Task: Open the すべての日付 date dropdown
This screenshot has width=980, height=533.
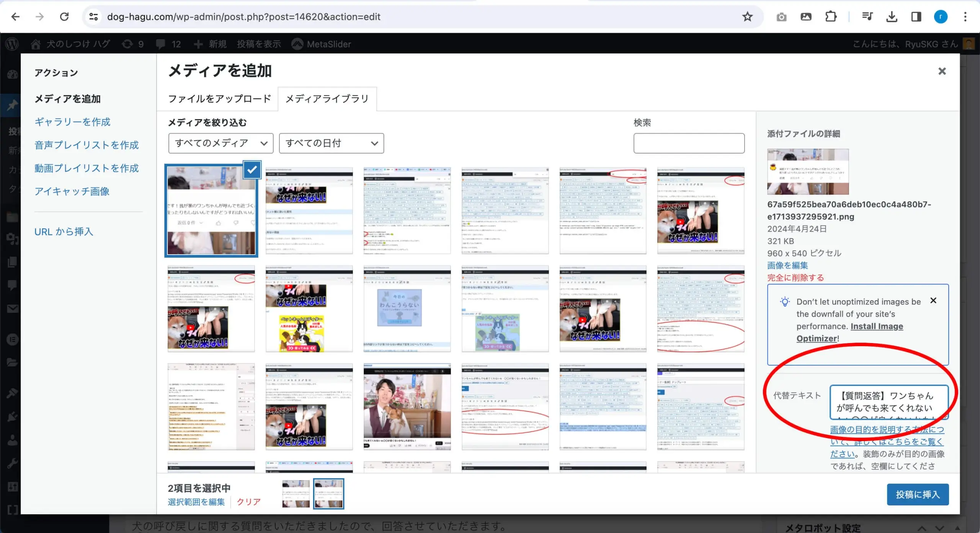Action: [332, 143]
